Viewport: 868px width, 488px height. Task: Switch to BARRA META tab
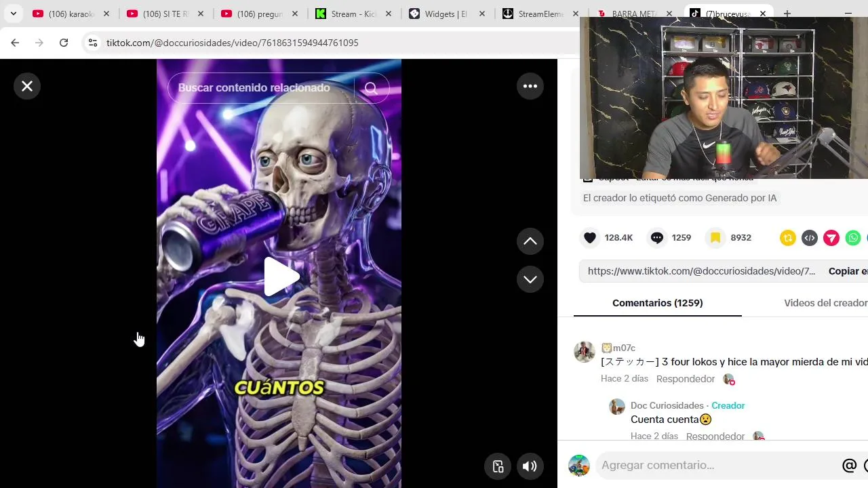634,14
